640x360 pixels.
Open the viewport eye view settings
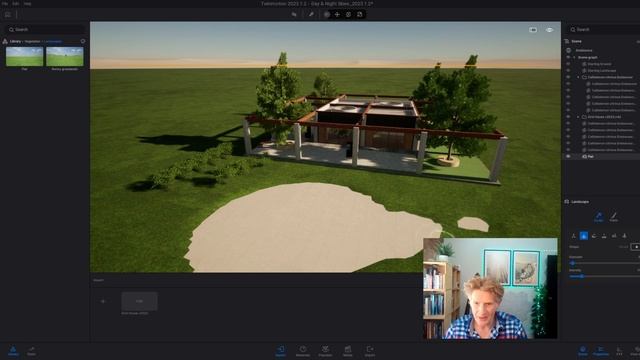point(549,30)
